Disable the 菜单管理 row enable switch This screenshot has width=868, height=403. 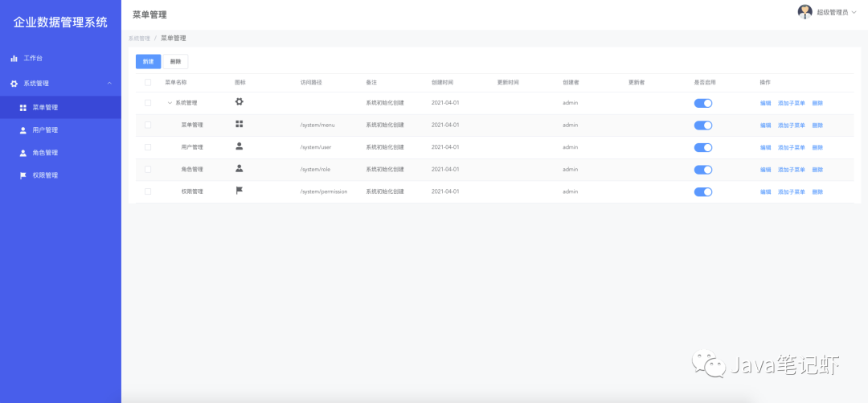(x=703, y=125)
